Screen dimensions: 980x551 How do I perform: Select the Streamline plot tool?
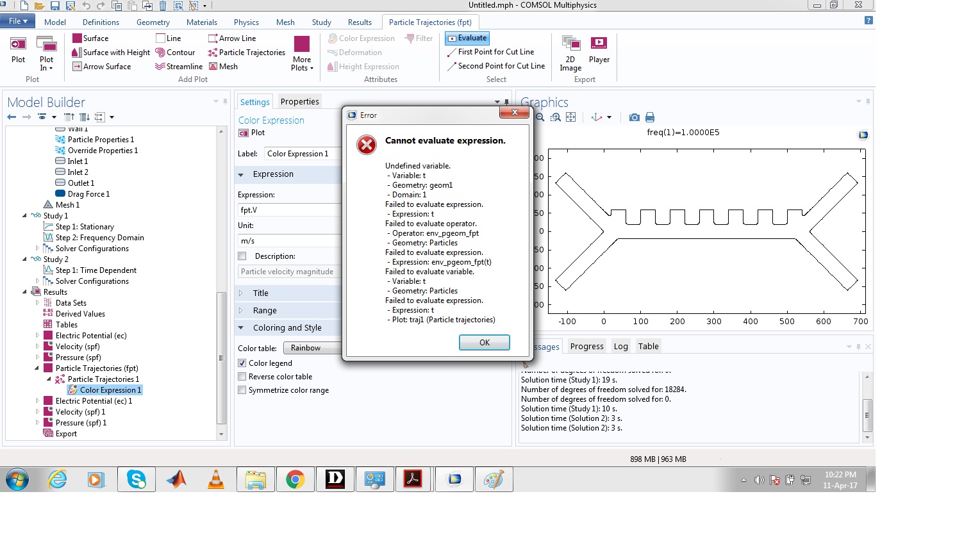click(160, 67)
